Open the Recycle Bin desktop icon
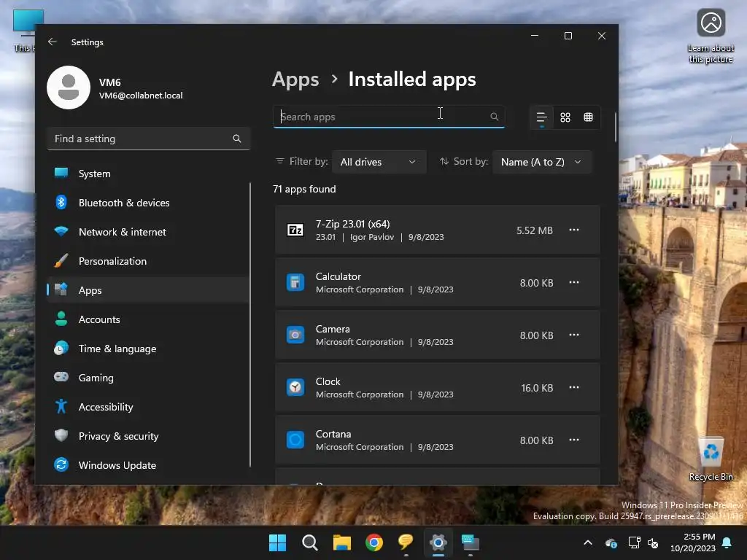747x560 pixels. point(711,459)
